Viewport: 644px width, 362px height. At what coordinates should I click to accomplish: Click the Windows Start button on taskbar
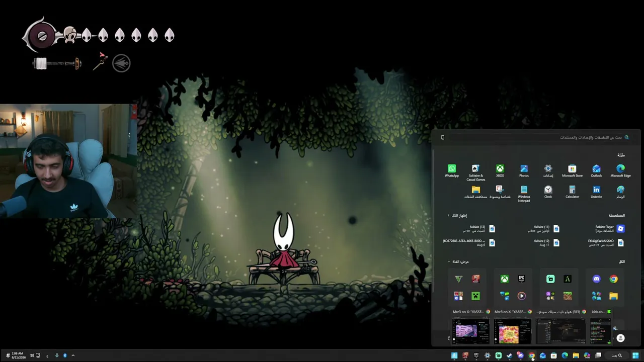(635, 356)
